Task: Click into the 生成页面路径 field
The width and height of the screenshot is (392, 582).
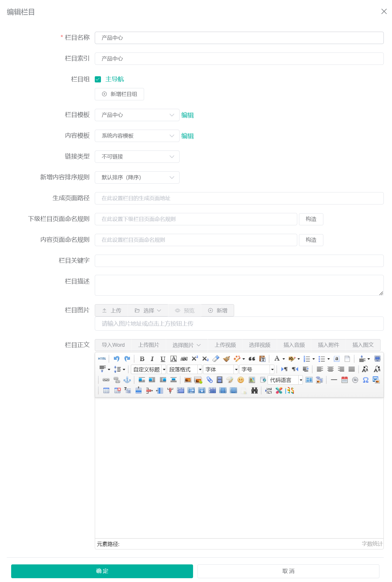Action: click(x=239, y=198)
